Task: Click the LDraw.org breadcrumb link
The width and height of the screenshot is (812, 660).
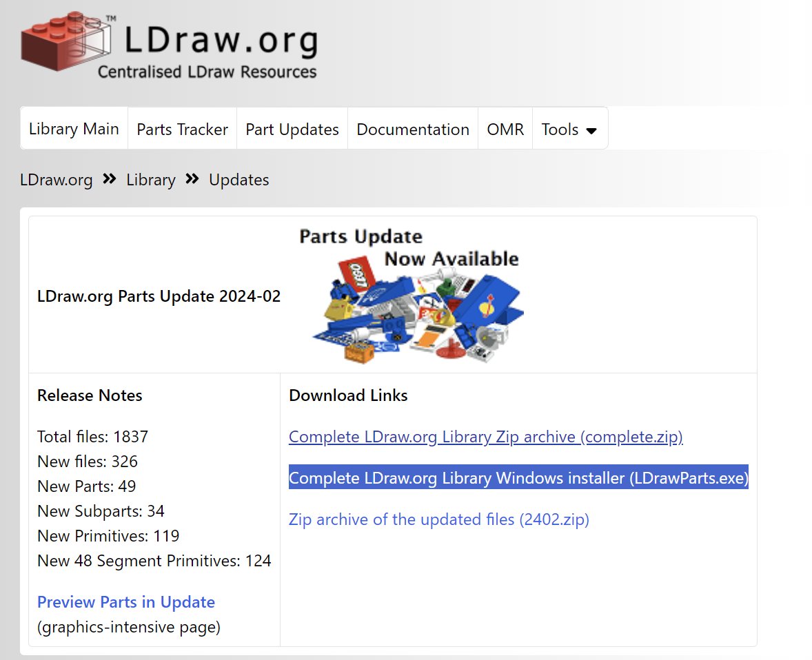Action: pos(57,180)
